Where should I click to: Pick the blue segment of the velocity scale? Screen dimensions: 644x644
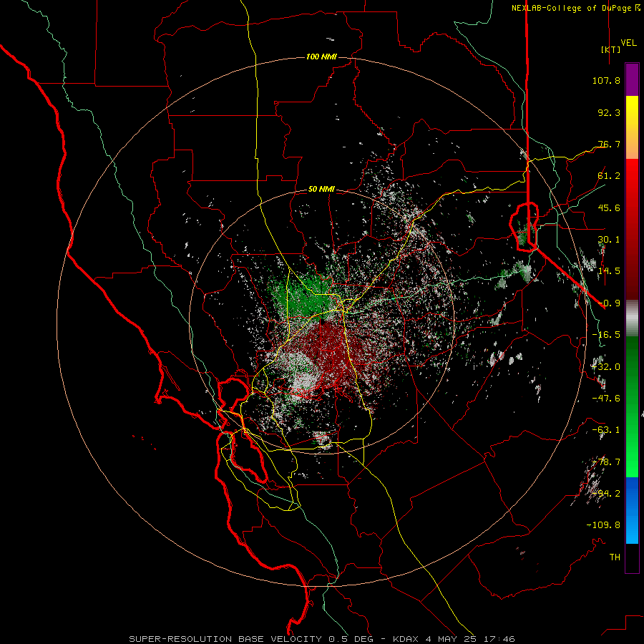pos(632,510)
